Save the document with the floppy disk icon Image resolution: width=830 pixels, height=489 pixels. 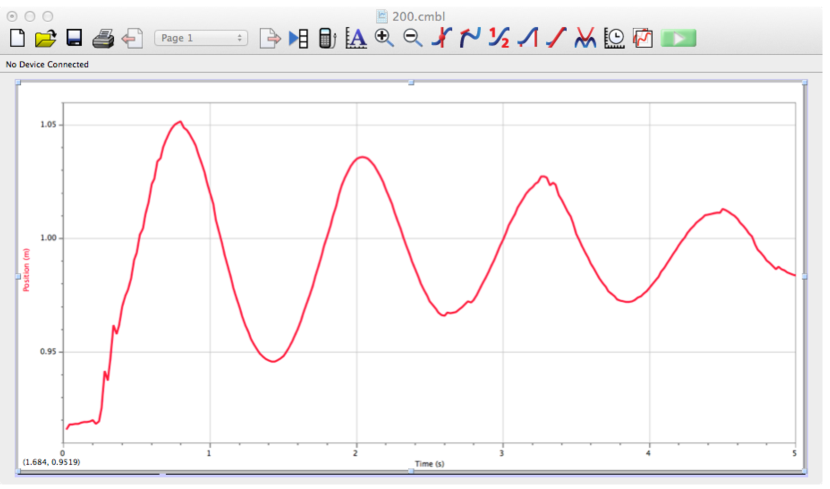click(74, 38)
